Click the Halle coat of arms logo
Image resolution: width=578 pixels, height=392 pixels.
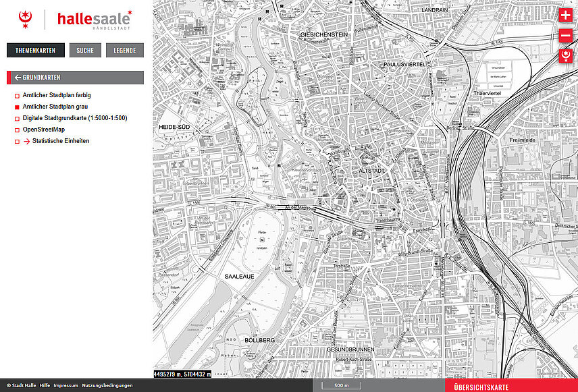pyautogui.click(x=26, y=20)
